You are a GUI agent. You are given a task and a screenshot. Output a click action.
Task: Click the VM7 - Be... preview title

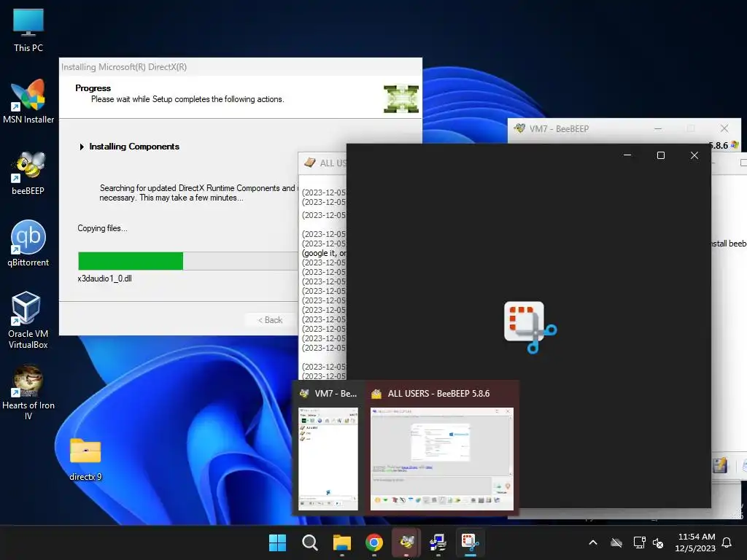point(336,394)
